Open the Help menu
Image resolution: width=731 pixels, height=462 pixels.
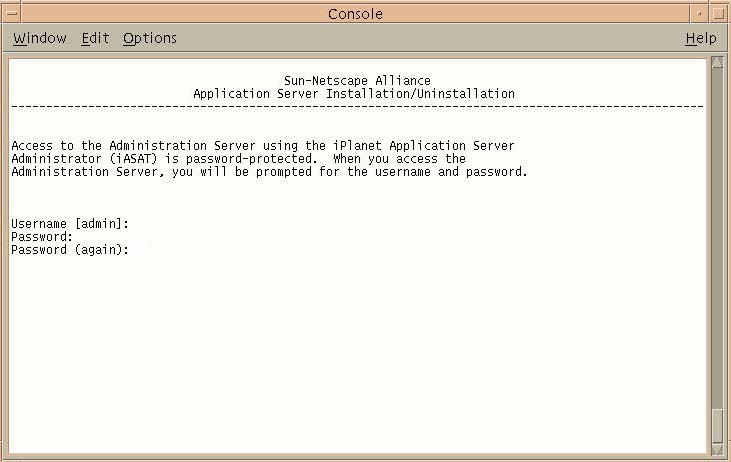[701, 38]
